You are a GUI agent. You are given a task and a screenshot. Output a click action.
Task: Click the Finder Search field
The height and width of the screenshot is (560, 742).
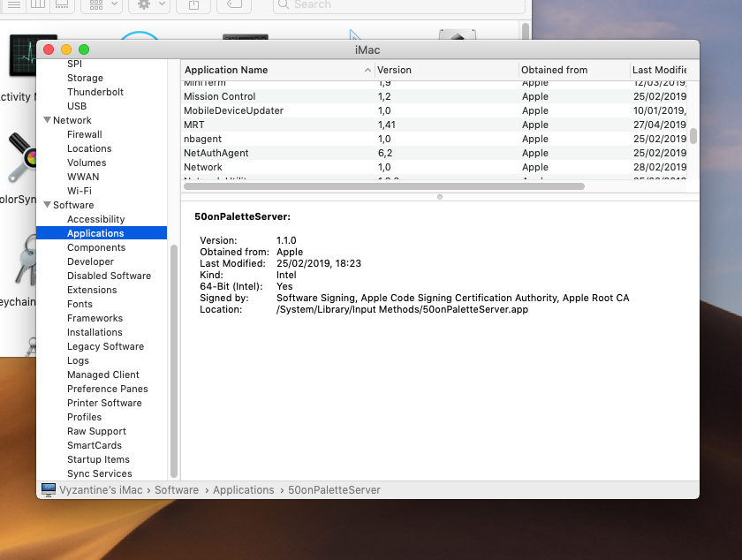point(399,4)
